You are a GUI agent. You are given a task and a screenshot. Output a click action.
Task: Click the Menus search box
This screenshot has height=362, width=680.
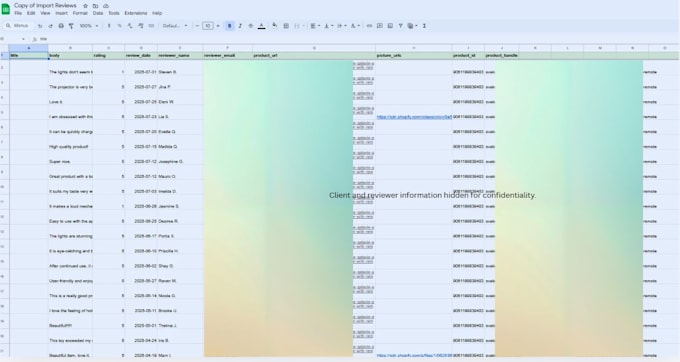click(18, 26)
